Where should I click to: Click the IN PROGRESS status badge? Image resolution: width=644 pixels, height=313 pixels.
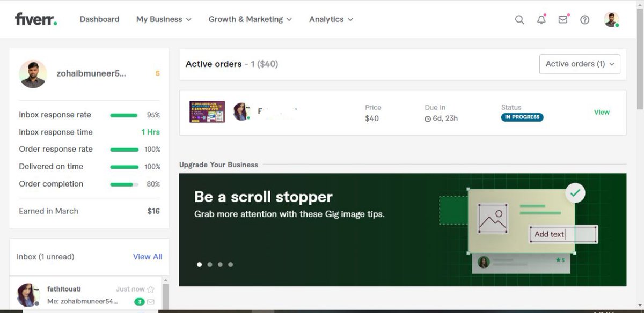tap(522, 117)
